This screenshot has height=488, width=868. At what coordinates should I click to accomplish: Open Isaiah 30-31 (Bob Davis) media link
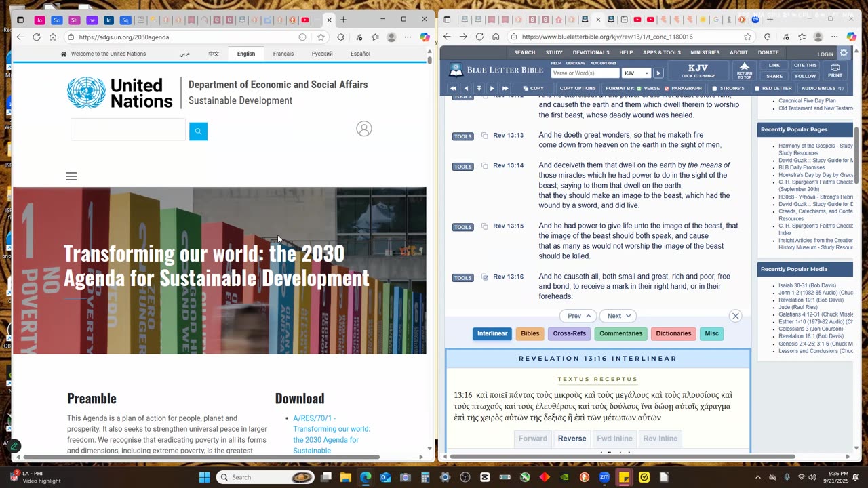point(807,285)
